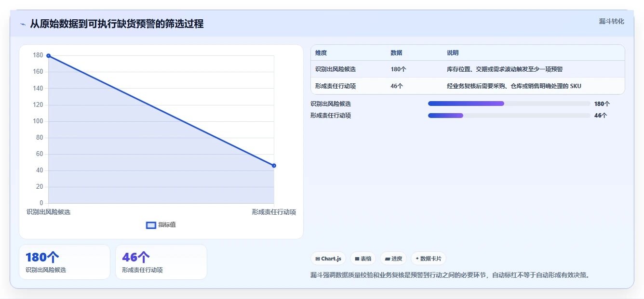Click the 识别出风险候选 progress bar
The height and width of the screenshot is (299, 644).
click(x=509, y=104)
